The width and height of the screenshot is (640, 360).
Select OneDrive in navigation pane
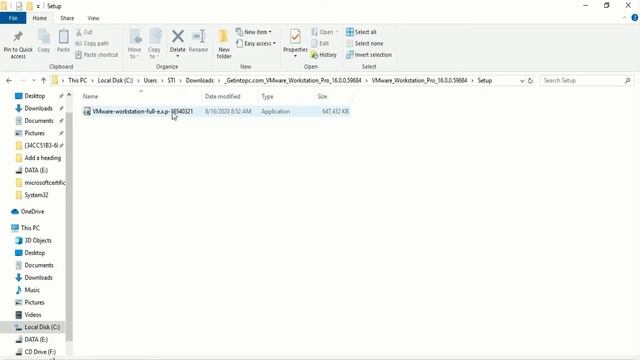pyautogui.click(x=32, y=211)
